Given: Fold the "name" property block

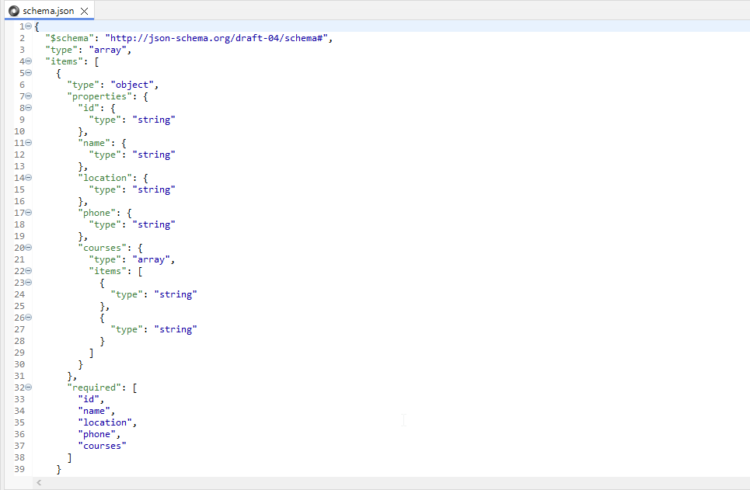Looking at the screenshot, I should [x=28, y=143].
